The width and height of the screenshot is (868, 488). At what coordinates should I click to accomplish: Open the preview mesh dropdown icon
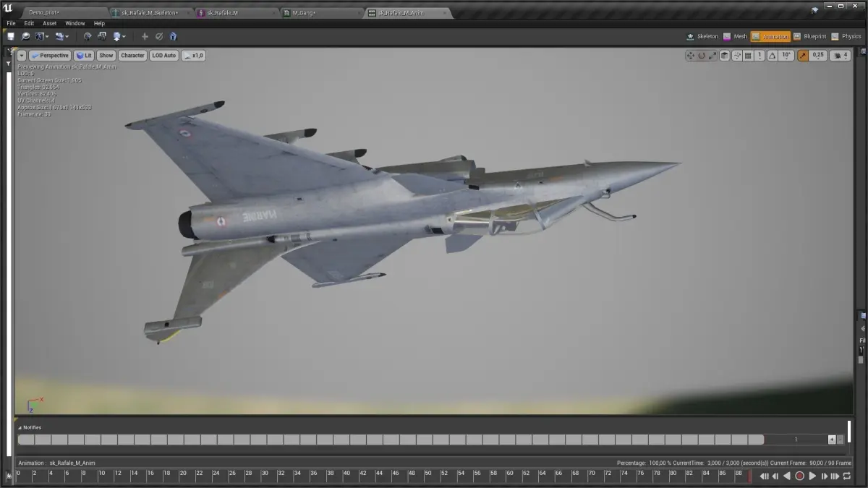[43, 36]
